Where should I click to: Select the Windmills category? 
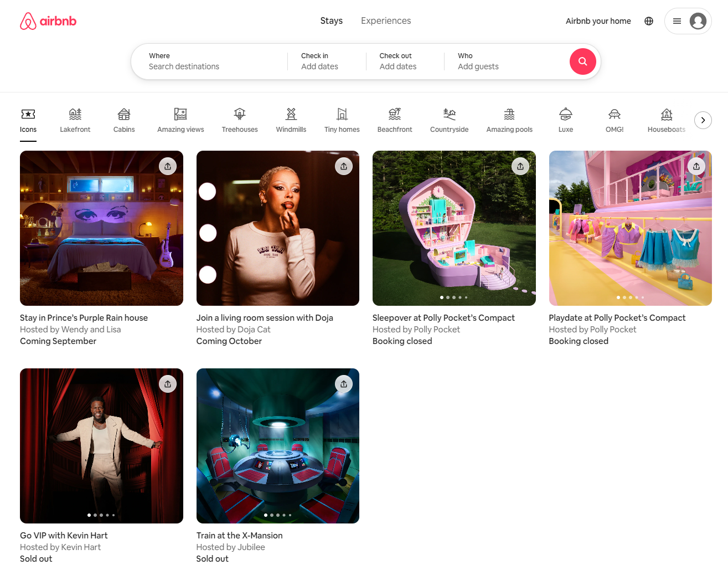(291, 121)
